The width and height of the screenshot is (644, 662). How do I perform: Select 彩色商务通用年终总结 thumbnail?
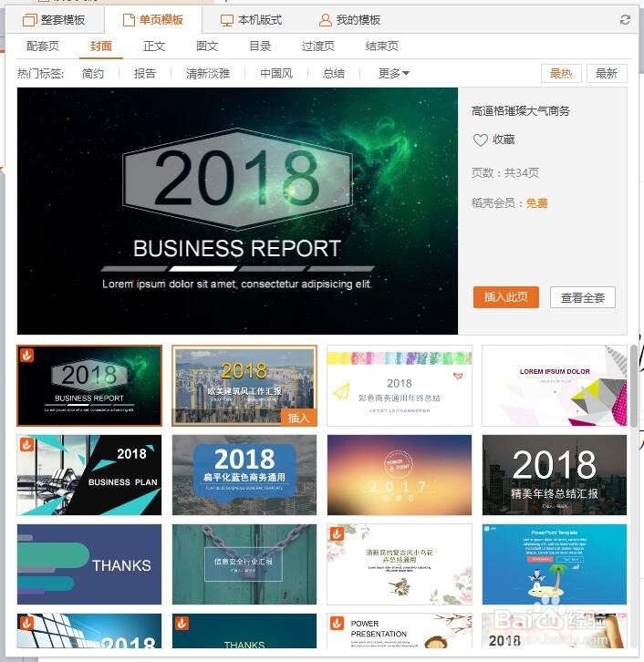pyautogui.click(x=400, y=386)
